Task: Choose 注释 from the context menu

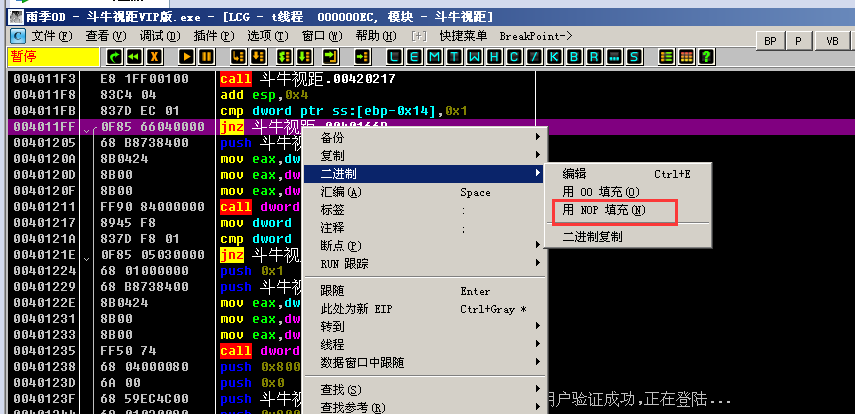Action: tap(424, 228)
